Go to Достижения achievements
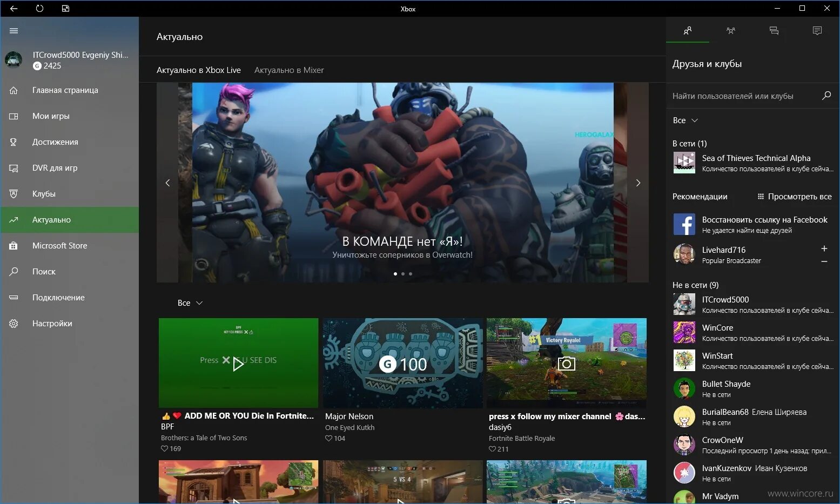 (x=69, y=142)
